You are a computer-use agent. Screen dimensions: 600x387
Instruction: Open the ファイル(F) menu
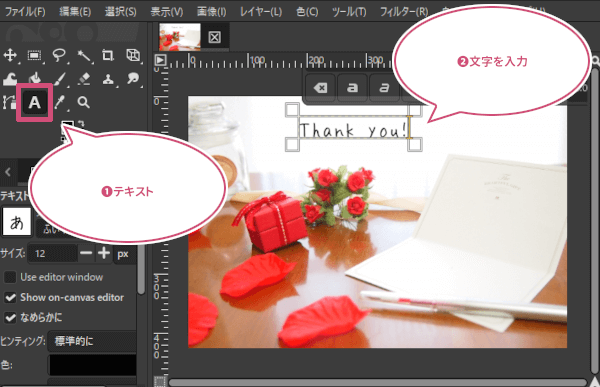coord(25,11)
